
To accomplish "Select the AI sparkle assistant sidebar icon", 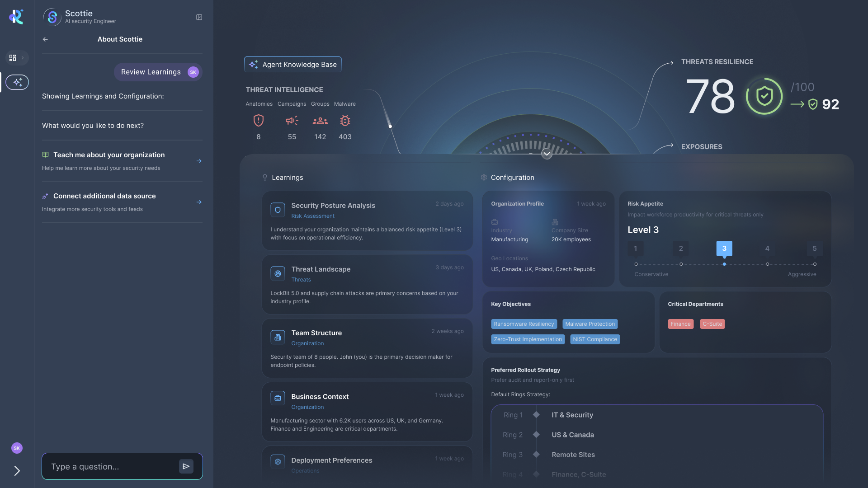I will tap(17, 82).
